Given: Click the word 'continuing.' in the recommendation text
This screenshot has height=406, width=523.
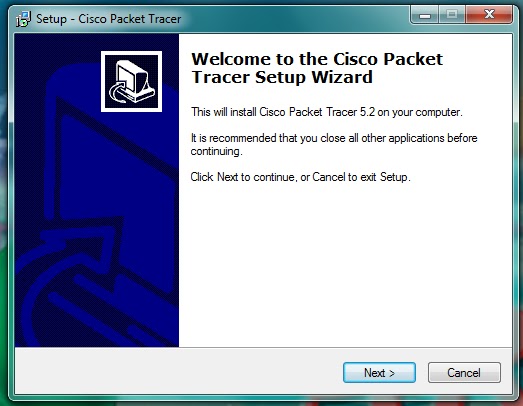Looking at the screenshot, I should click(216, 151).
